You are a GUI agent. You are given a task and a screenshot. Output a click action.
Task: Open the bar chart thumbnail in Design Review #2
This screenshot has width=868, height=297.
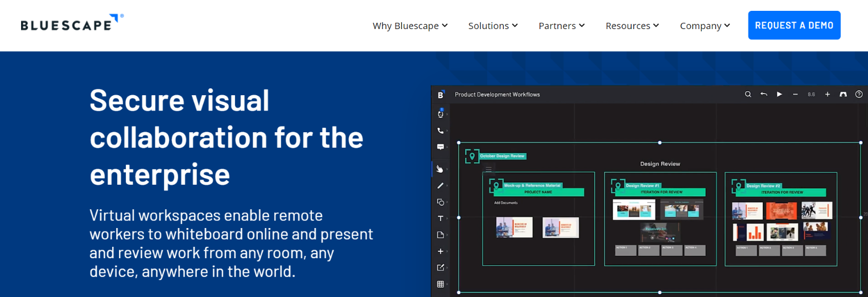coord(747,232)
